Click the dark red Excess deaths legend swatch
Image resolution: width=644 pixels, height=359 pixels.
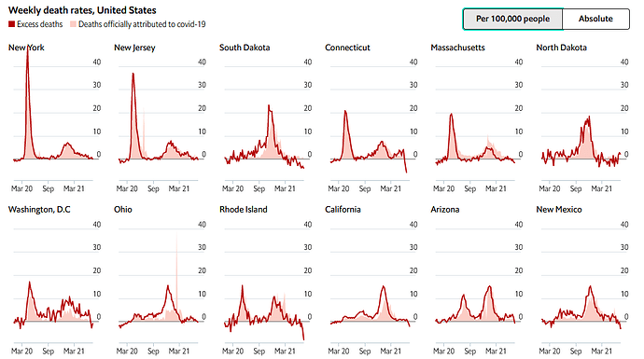(x=11, y=24)
